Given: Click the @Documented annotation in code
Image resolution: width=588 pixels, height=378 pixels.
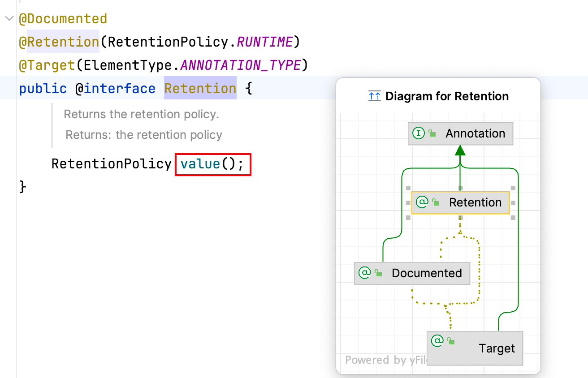Looking at the screenshot, I should pos(63,19).
